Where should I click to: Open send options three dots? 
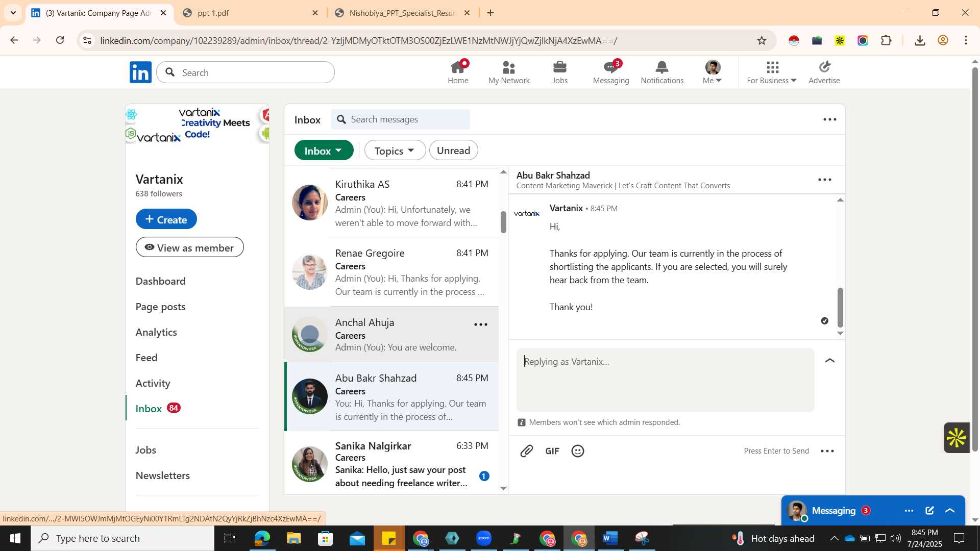[x=827, y=451]
